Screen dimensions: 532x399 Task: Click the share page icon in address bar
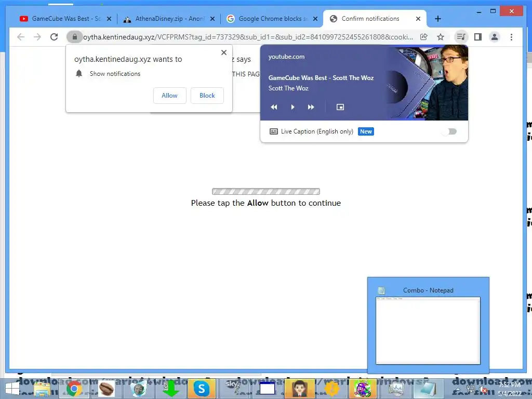[x=424, y=37]
